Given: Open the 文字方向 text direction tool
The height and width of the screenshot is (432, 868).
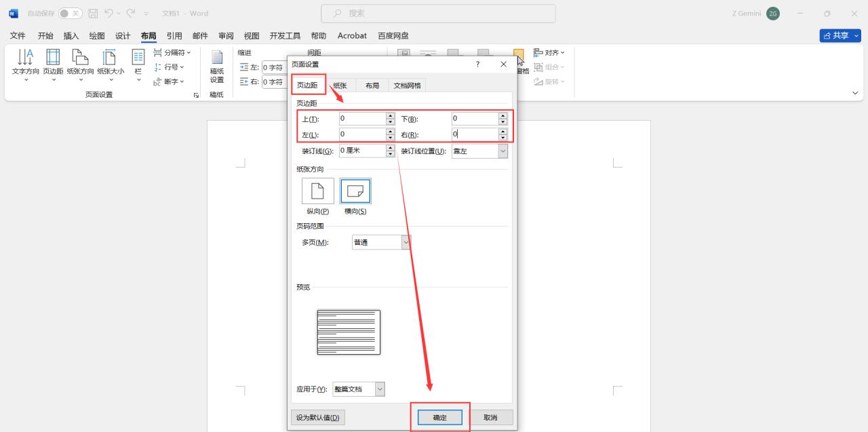Looking at the screenshot, I should pos(26,65).
